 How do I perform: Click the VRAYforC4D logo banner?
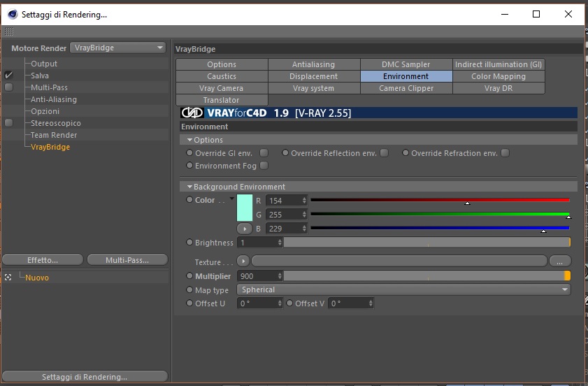pos(379,113)
